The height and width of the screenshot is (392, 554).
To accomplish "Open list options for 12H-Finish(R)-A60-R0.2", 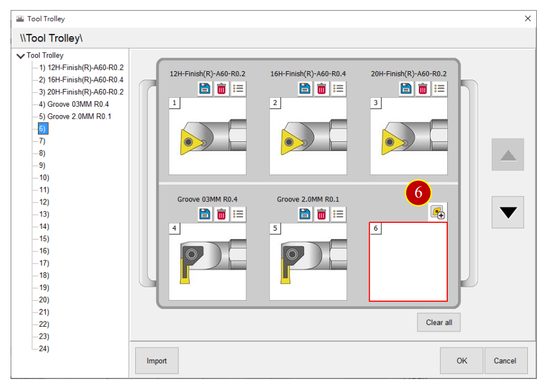I will [x=238, y=88].
